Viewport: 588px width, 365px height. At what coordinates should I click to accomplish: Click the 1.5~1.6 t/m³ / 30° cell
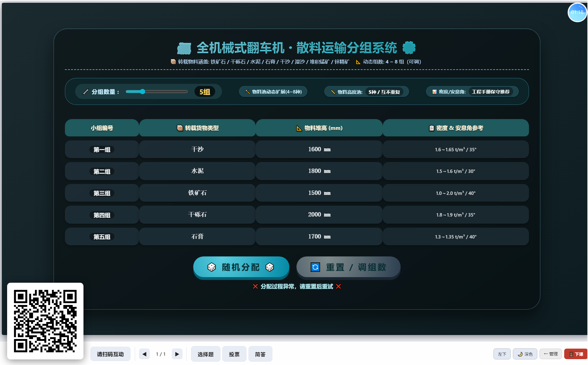pyautogui.click(x=456, y=171)
